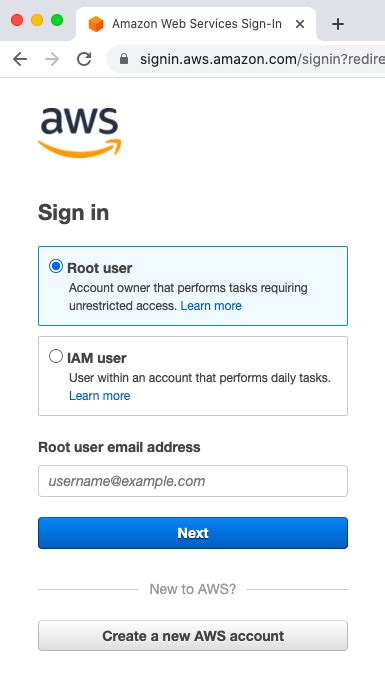Image resolution: width=385 pixels, height=681 pixels.
Task: Click the blue Next button
Action: [193, 533]
